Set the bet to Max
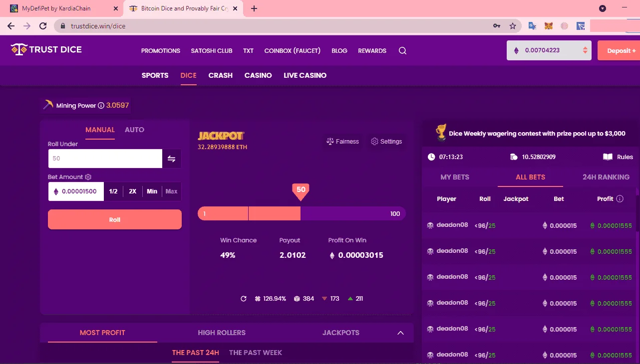640x364 pixels. (x=171, y=191)
